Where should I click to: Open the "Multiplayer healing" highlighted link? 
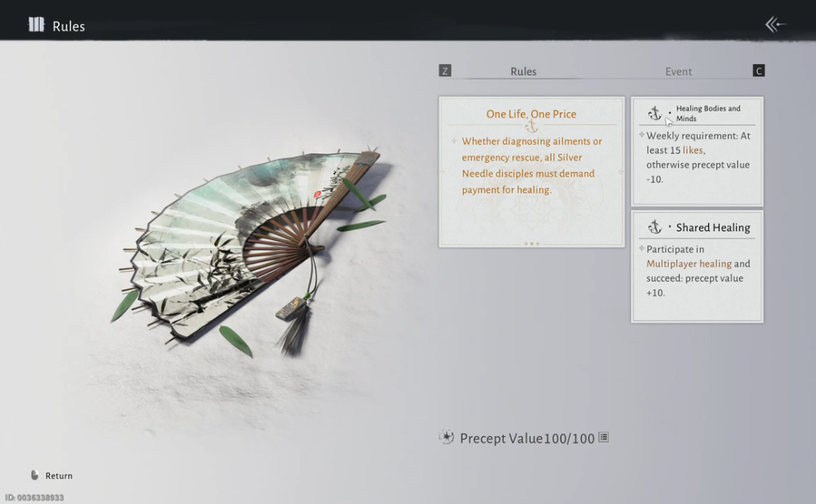(689, 264)
